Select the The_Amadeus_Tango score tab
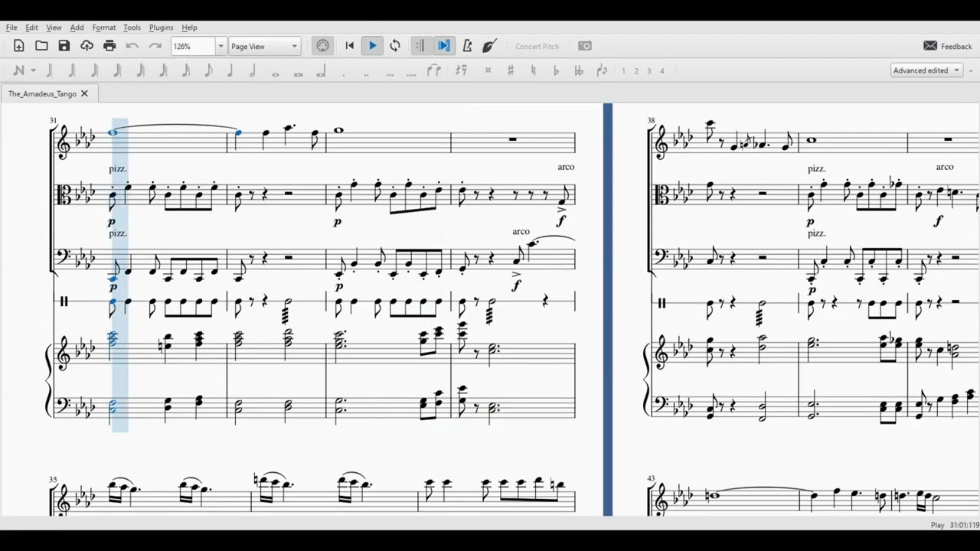 42,93
